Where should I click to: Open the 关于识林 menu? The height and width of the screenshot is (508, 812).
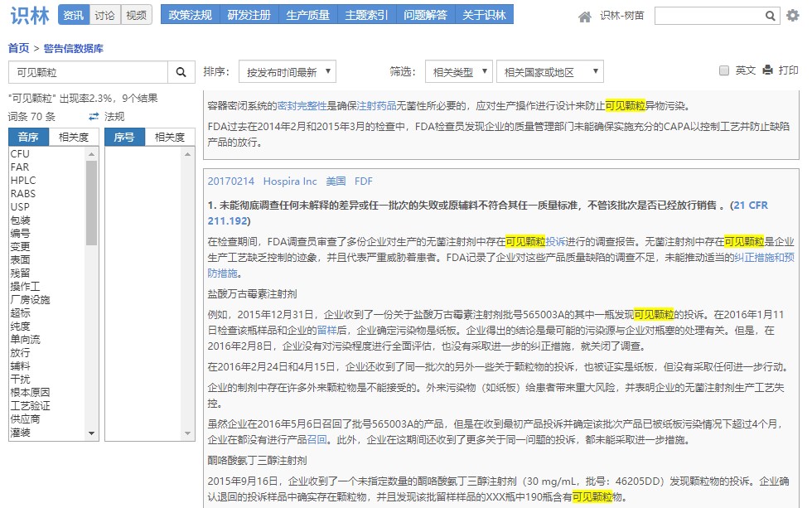click(484, 15)
